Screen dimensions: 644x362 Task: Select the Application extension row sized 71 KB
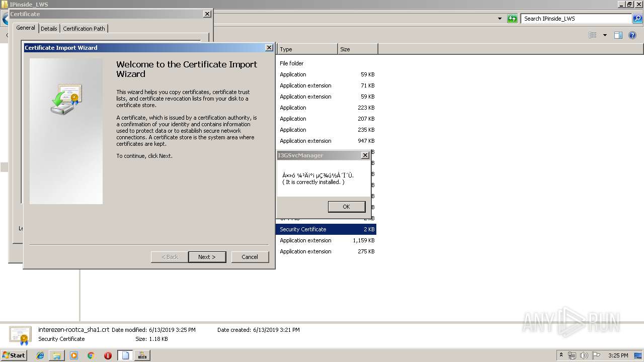(326, 85)
